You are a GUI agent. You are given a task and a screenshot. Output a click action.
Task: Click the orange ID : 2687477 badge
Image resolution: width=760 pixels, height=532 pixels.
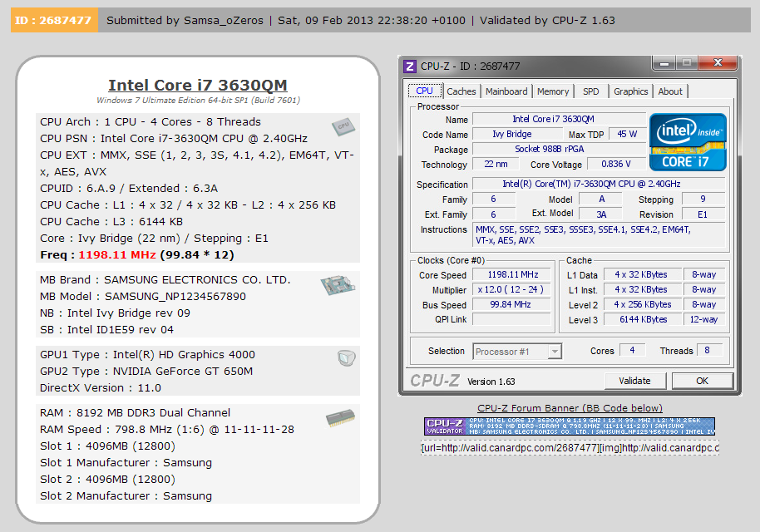[x=54, y=20]
